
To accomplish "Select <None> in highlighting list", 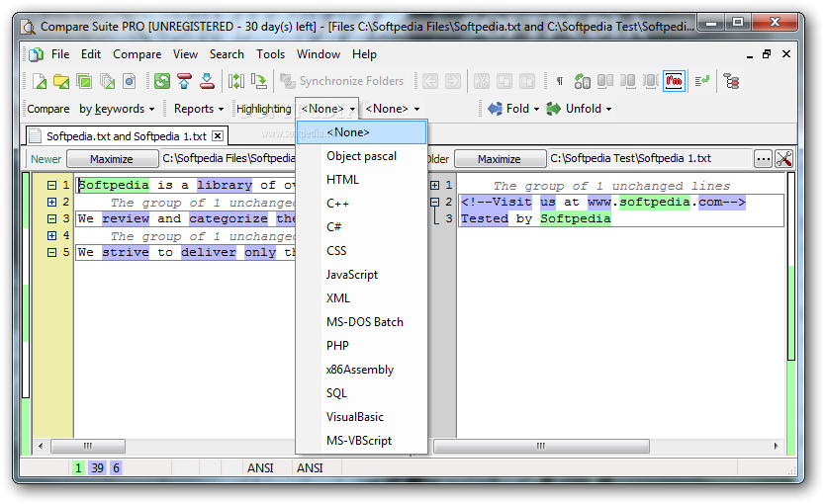I will tap(361, 132).
